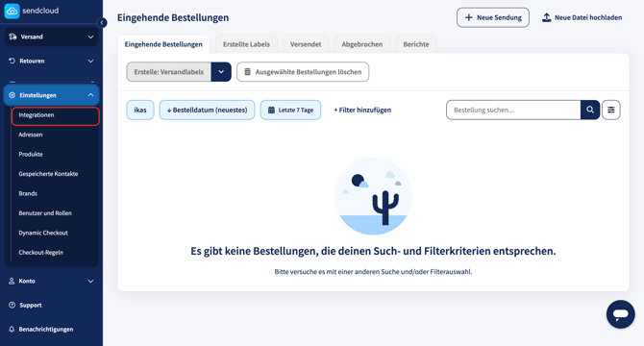Click the Eingehende Bestellungen page heading
Image resolution: width=644 pixels, height=346 pixels.
(173, 17)
